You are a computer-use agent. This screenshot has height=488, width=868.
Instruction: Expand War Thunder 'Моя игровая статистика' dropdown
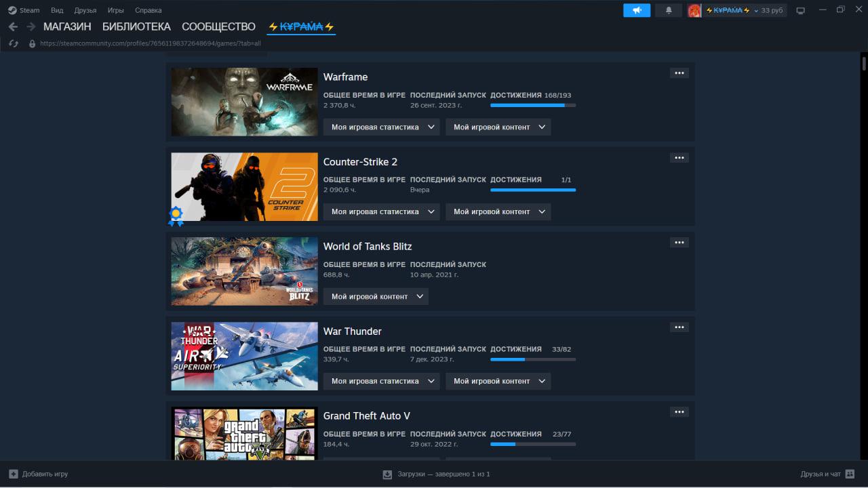[381, 381]
